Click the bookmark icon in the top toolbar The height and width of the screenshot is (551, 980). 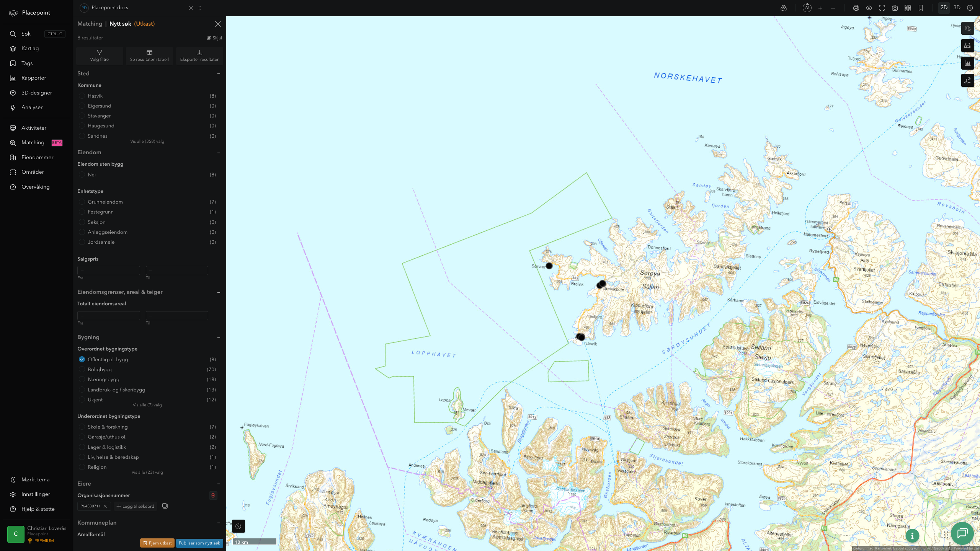921,8
